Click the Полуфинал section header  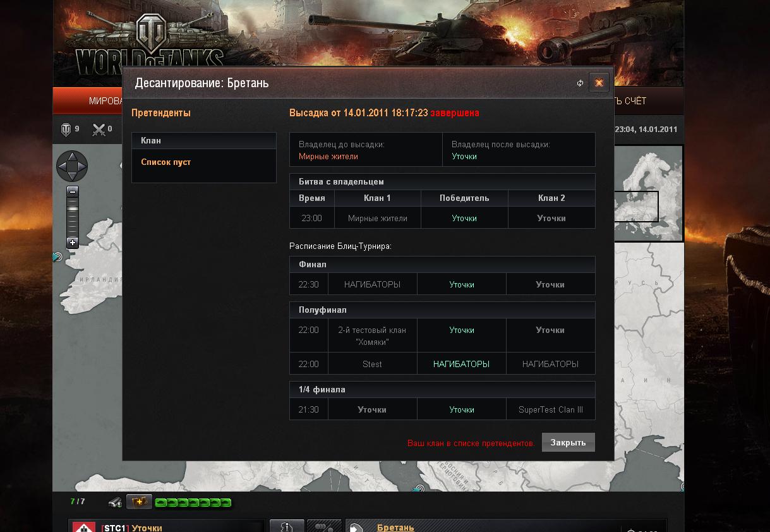tap(442, 310)
